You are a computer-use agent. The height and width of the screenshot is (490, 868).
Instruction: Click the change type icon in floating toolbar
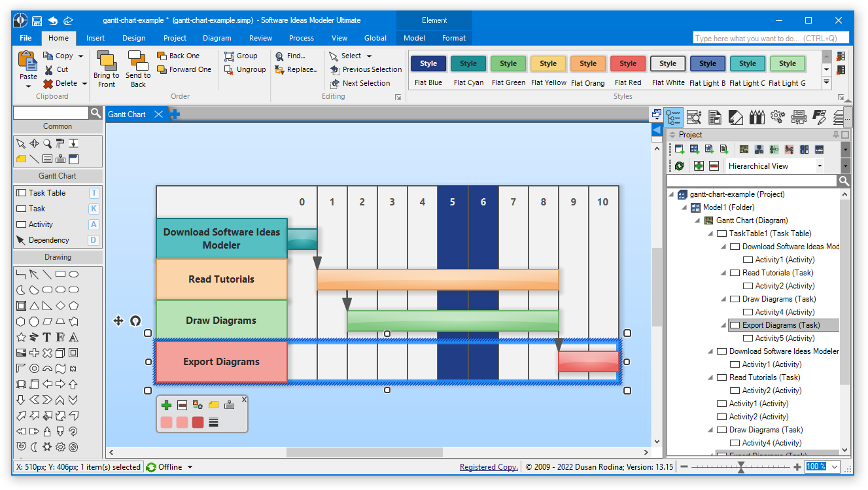click(198, 406)
